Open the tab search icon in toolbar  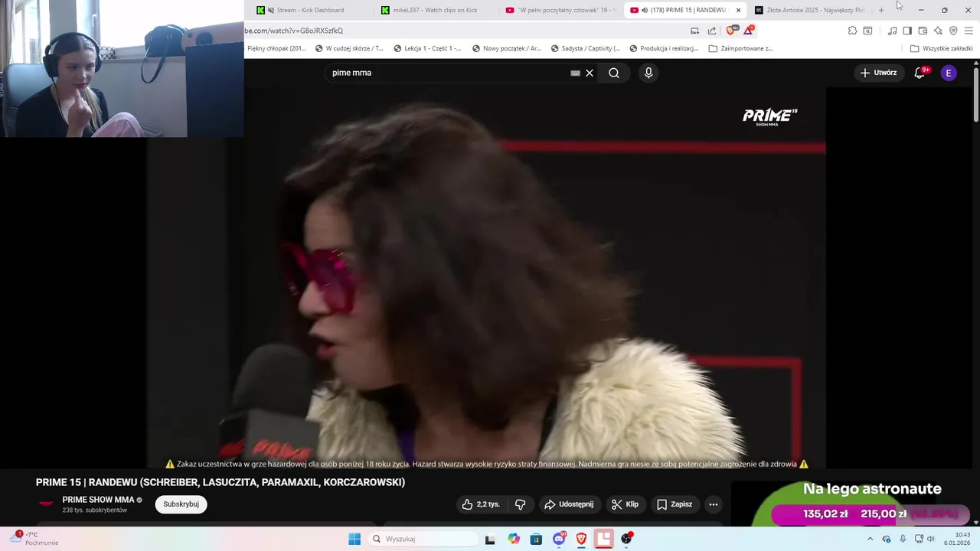click(x=867, y=31)
